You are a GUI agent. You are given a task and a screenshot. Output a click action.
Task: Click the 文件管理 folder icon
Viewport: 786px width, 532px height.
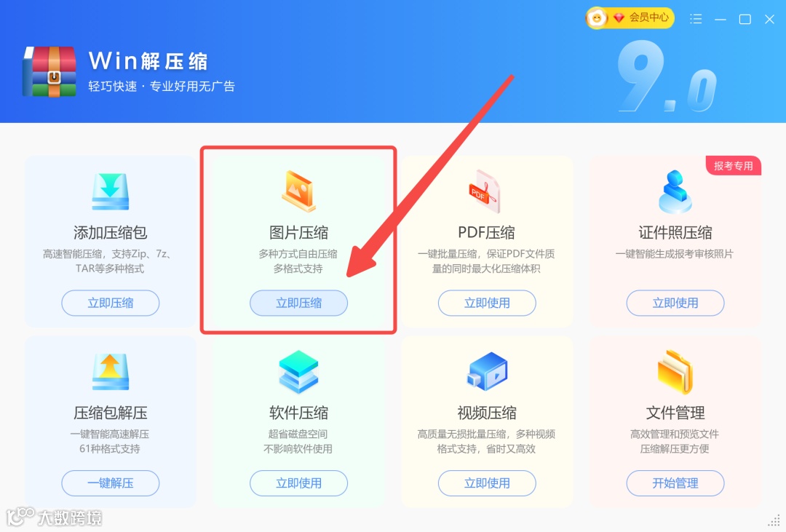pos(675,372)
